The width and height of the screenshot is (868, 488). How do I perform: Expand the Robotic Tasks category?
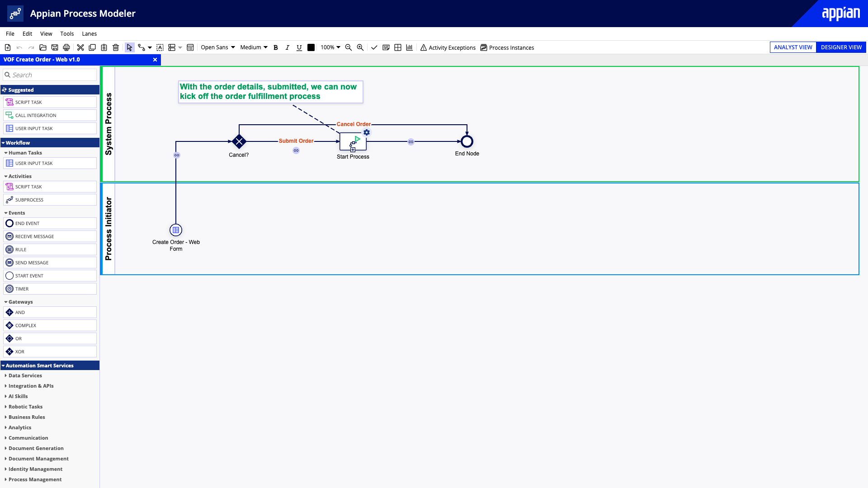pos(24,407)
